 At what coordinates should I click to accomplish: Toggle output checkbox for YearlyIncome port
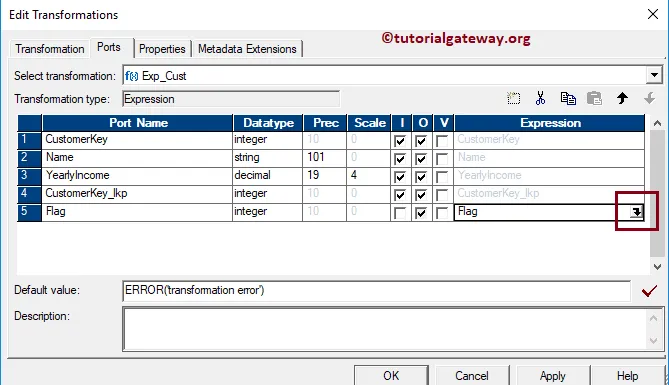[x=421, y=177]
